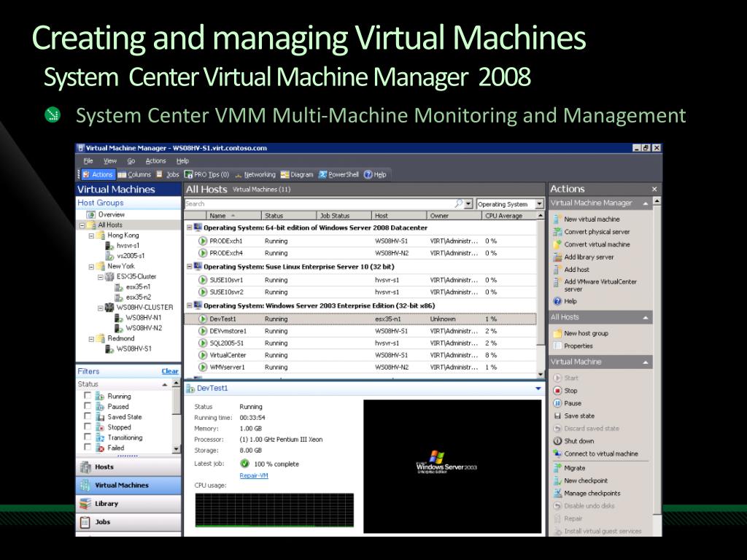Select the PRODExch1 virtual machine row
747x560 pixels.
point(360,241)
